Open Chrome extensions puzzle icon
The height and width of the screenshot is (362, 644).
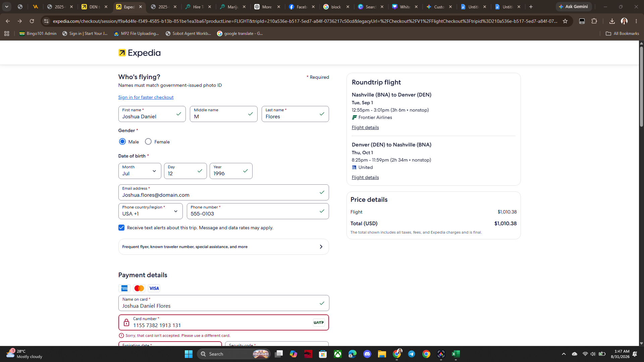coord(594,21)
